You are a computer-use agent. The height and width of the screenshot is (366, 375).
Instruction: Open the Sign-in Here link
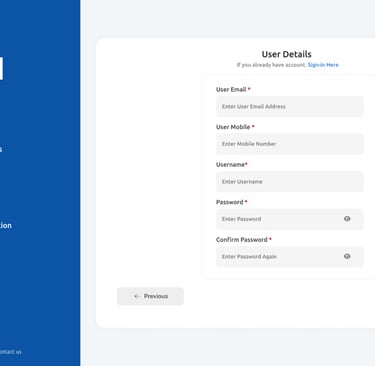323,65
